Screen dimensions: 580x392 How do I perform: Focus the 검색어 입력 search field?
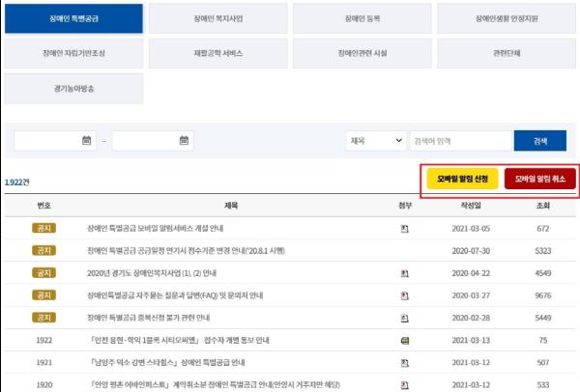click(458, 141)
